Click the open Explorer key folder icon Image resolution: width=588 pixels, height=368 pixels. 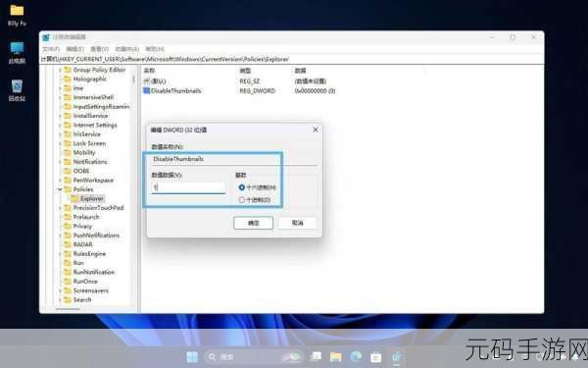pos(74,198)
